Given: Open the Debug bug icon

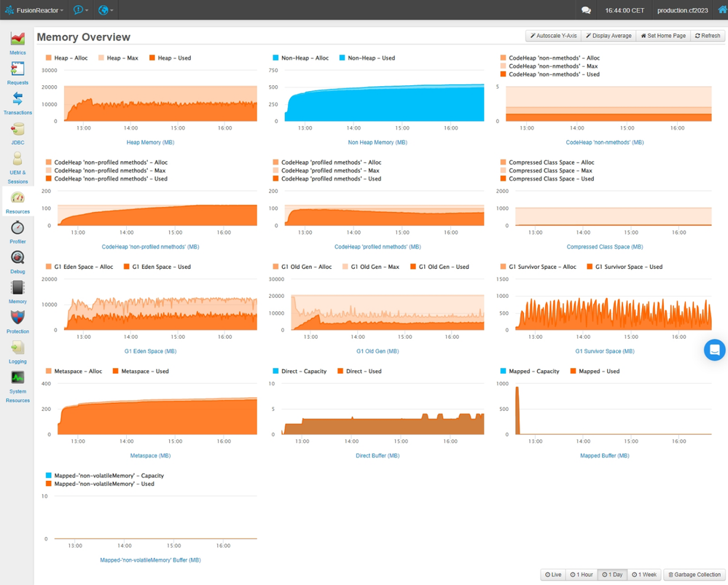Looking at the screenshot, I should click(x=17, y=258).
